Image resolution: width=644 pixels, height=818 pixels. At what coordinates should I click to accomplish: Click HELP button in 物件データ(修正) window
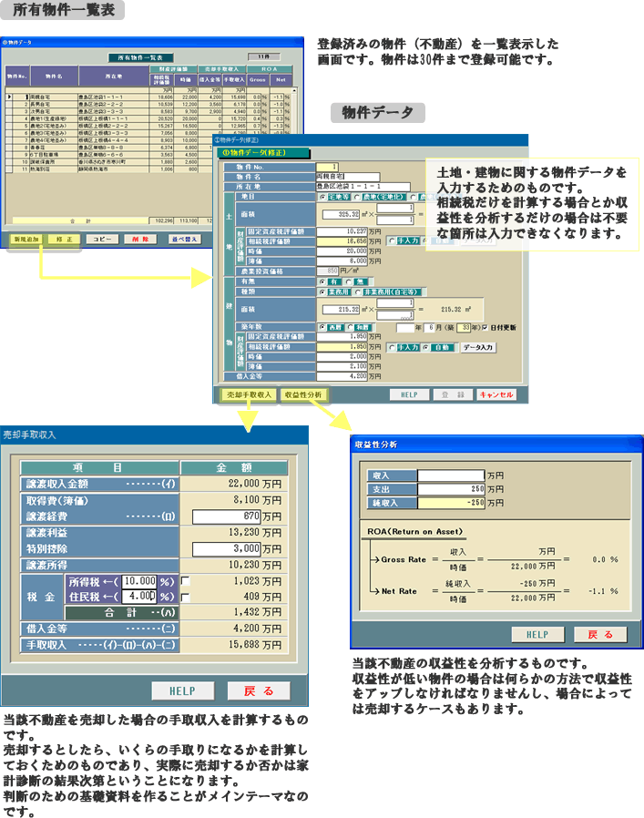pos(409,395)
